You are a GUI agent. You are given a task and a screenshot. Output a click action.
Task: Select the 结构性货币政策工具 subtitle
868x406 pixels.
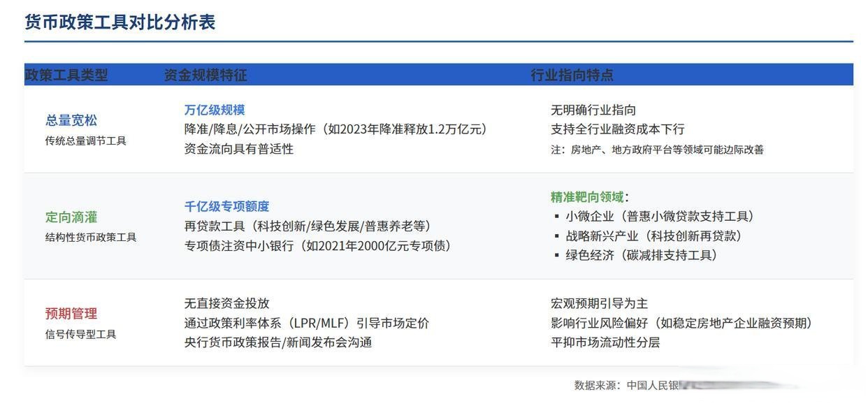tap(90, 235)
